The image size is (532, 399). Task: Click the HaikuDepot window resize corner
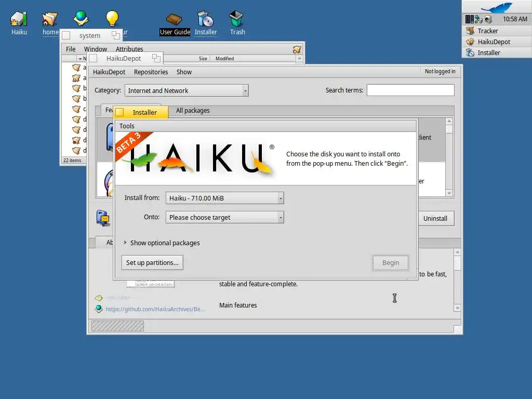pos(458,329)
